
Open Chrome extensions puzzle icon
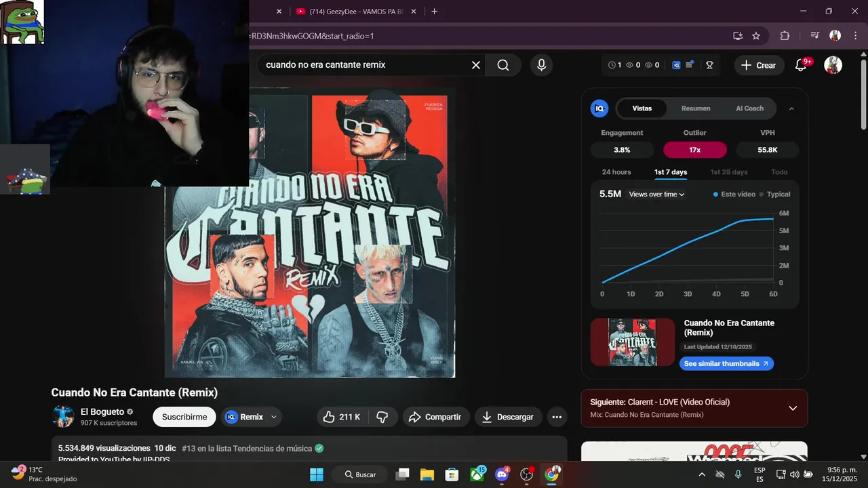(x=785, y=36)
